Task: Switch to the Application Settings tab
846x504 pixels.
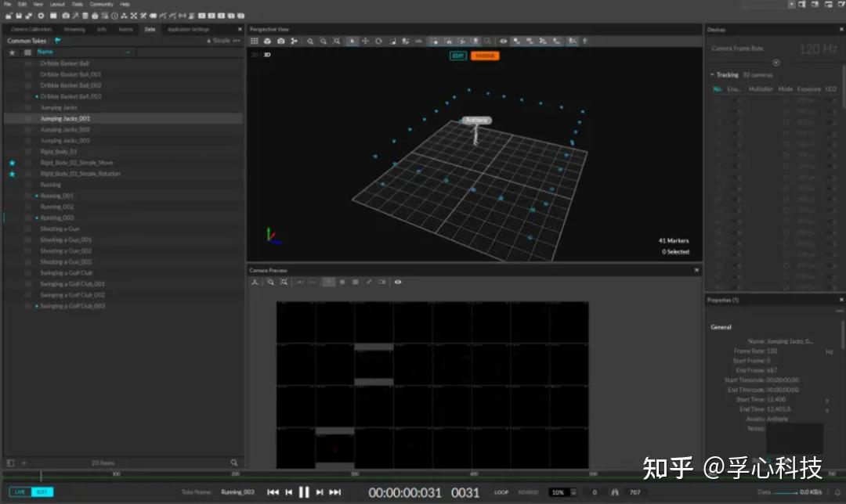Action: tap(188, 29)
